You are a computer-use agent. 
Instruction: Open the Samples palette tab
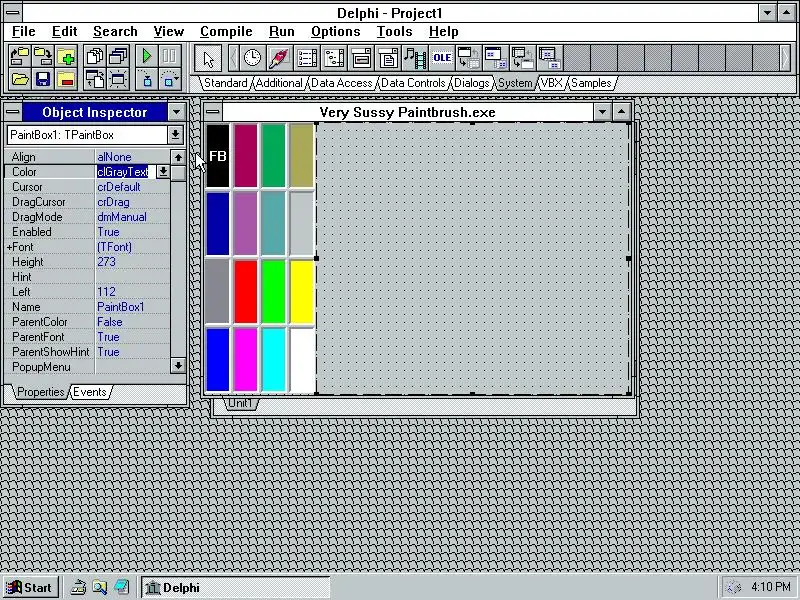pos(591,83)
